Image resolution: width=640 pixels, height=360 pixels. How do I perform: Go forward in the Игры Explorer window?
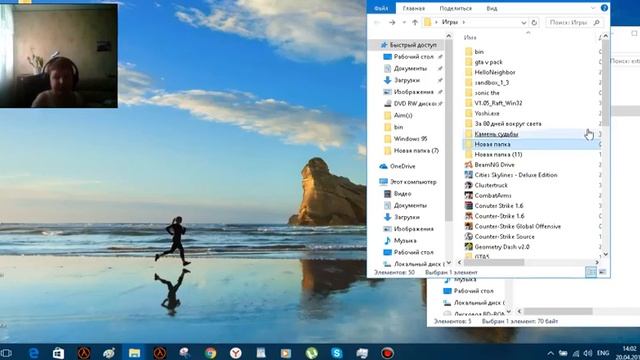(392, 22)
